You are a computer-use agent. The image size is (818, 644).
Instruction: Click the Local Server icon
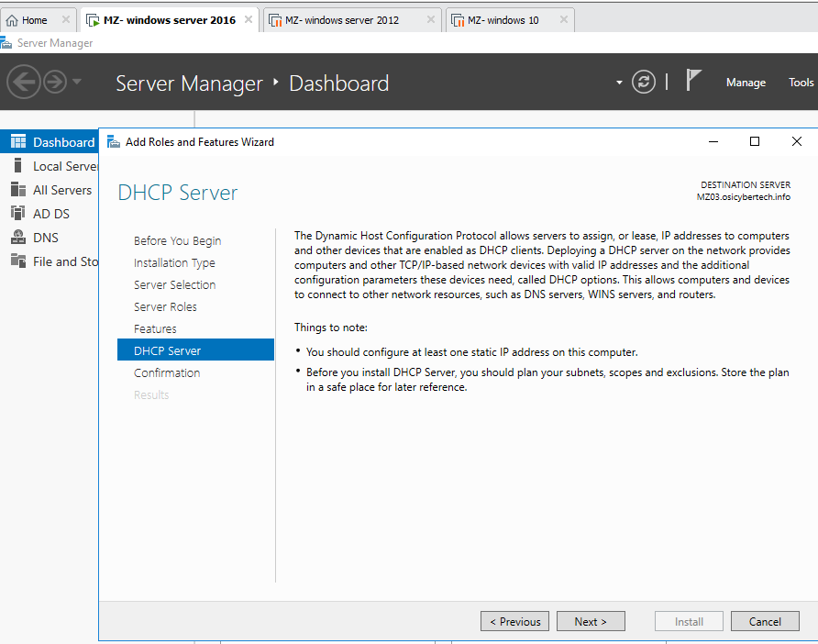(x=18, y=165)
